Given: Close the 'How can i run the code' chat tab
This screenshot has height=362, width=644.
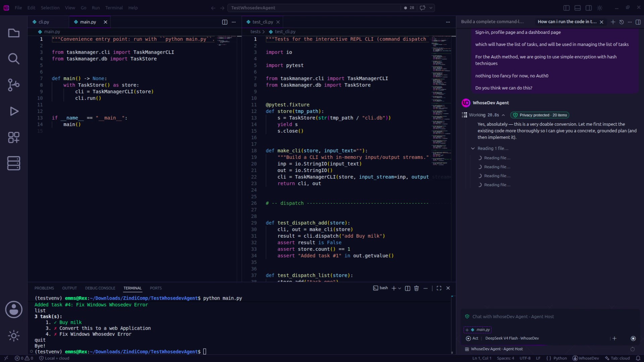Looking at the screenshot, I should [602, 22].
